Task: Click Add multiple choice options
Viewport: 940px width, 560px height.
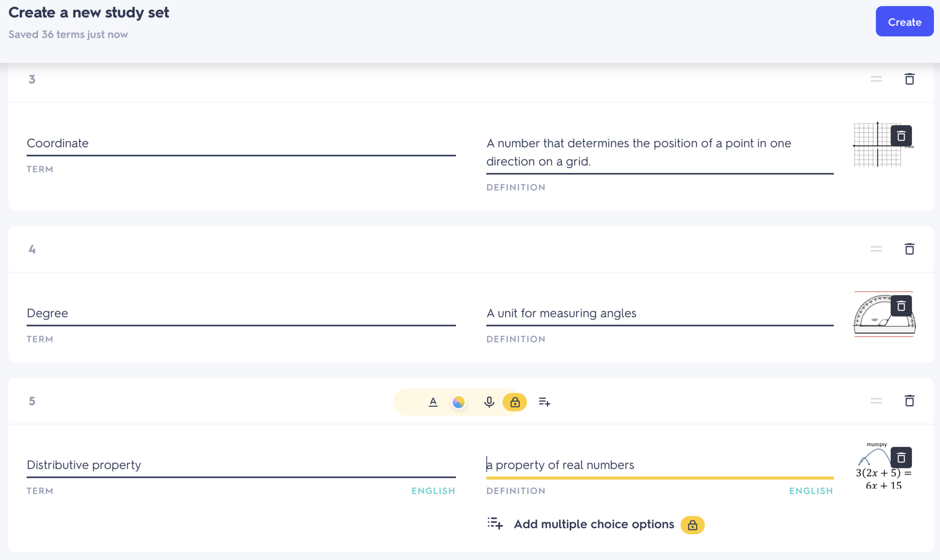Action: [x=593, y=524]
